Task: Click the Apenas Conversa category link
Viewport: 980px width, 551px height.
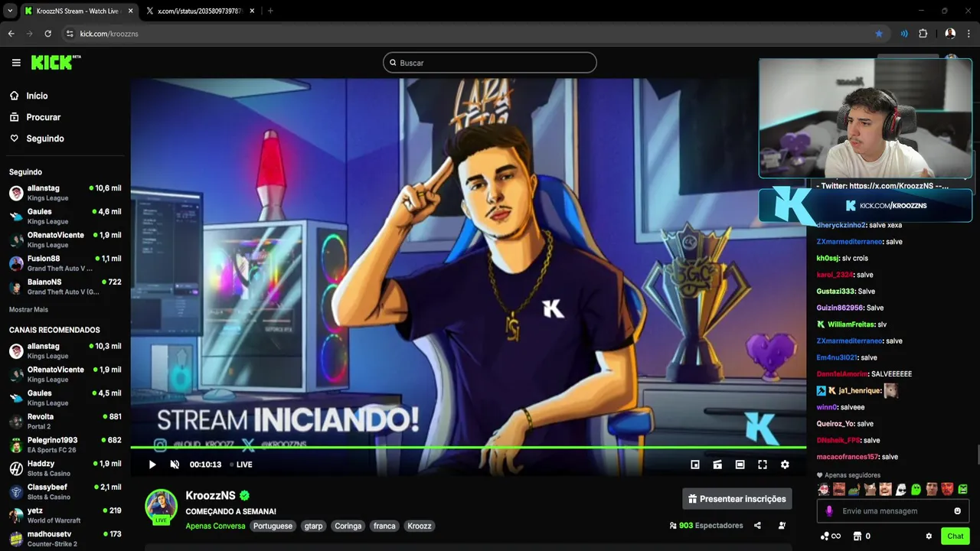Action: [x=215, y=526]
